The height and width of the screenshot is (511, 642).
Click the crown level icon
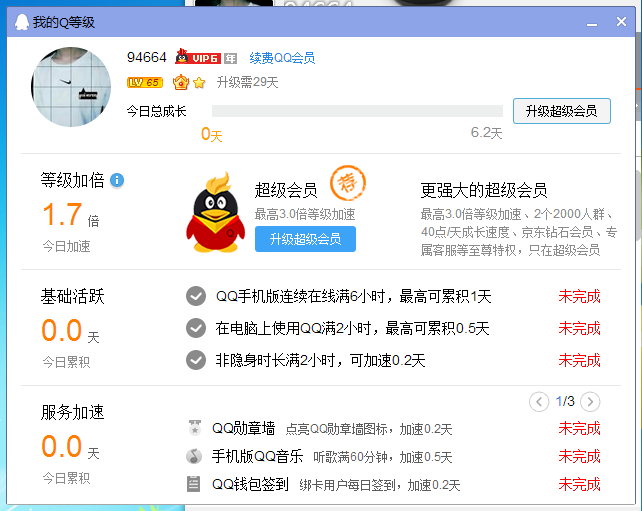(181, 82)
